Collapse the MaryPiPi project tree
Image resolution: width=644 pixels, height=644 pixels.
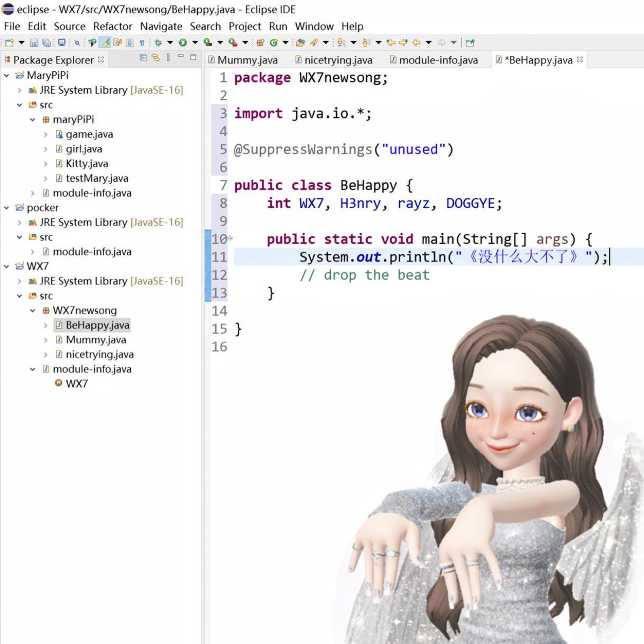tap(6, 76)
